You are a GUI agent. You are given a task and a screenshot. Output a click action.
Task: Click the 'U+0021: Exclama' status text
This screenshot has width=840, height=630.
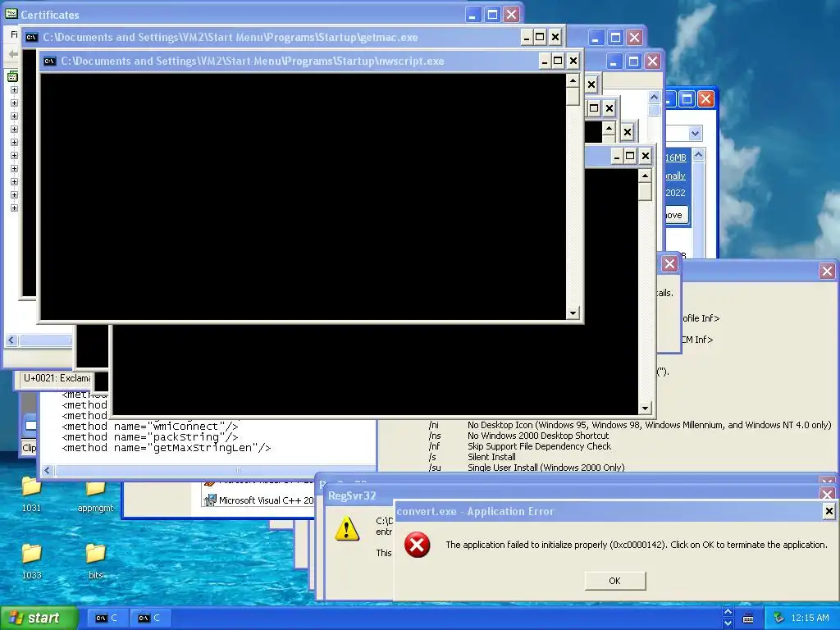point(57,378)
